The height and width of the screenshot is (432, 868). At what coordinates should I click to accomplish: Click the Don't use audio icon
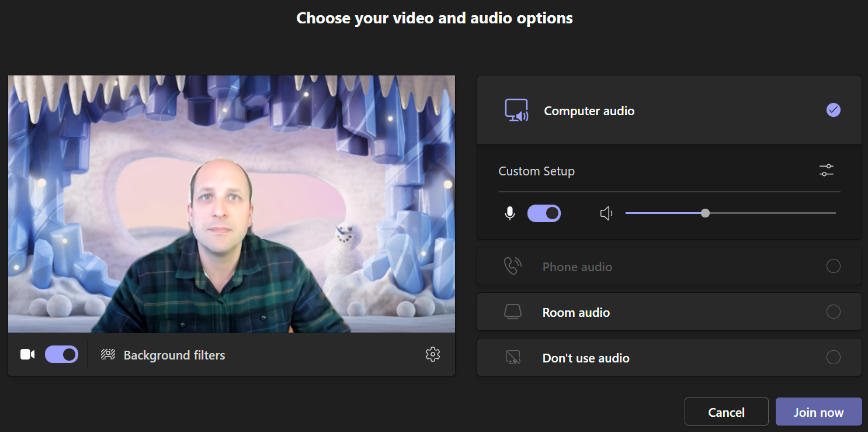[512, 358]
